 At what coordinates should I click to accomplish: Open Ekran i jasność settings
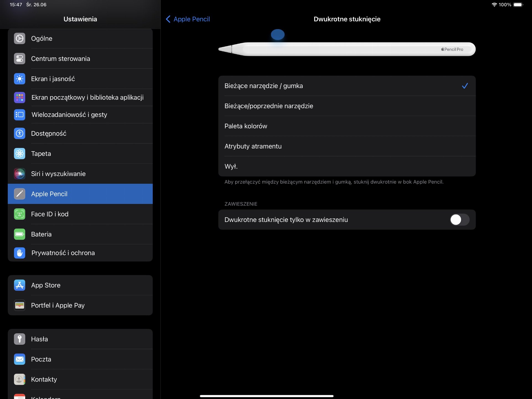click(x=80, y=79)
